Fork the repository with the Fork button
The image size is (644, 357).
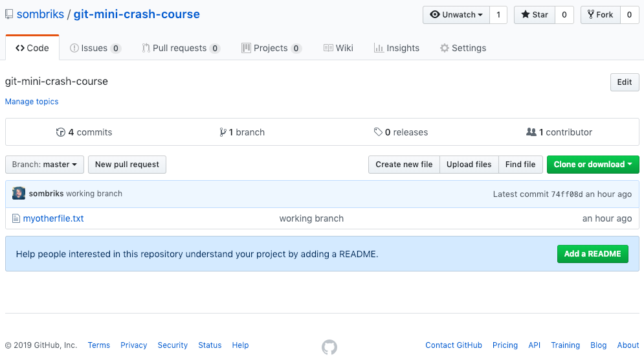(600, 15)
